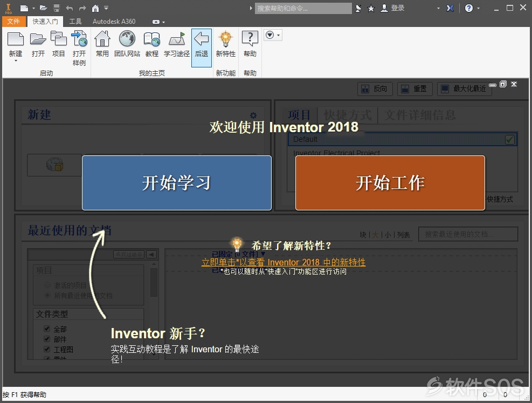
Task: Go to home via title bar house icon
Action: pos(96,8)
